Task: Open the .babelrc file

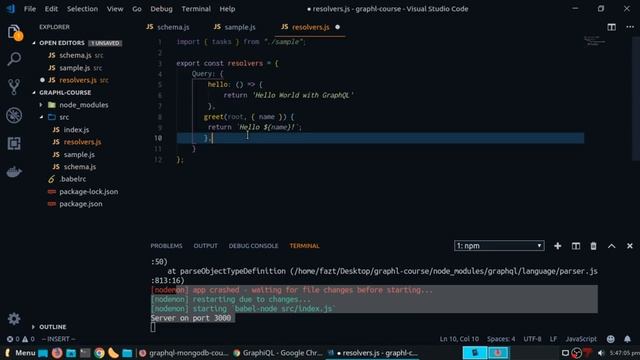Action: (x=72, y=179)
